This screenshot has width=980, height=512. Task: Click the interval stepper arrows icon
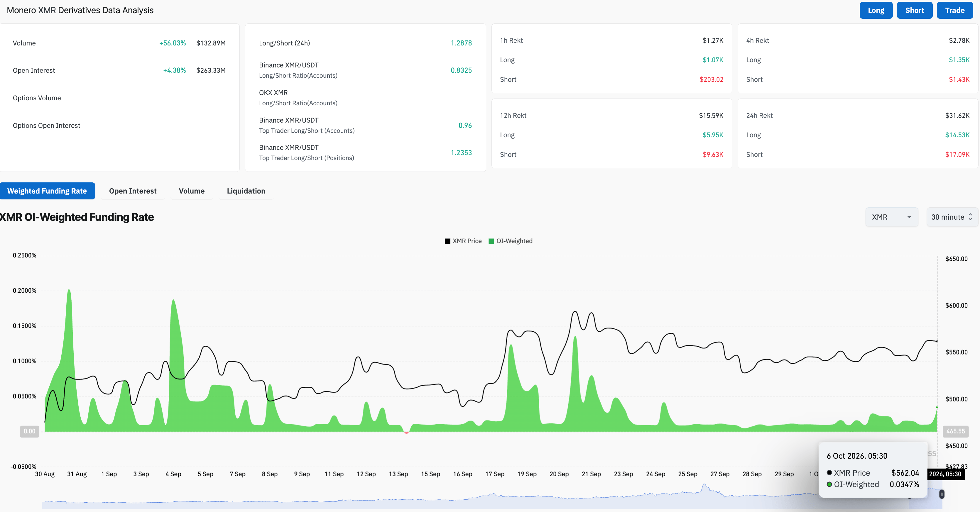[x=970, y=217]
